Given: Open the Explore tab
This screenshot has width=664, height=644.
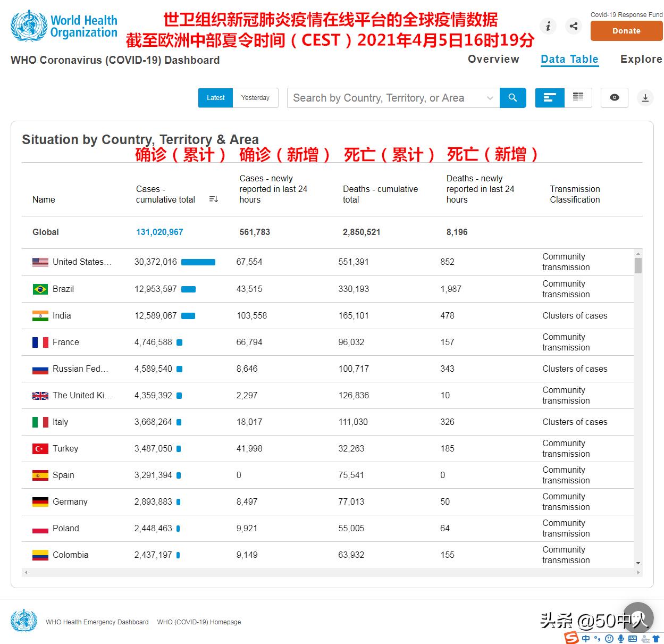Looking at the screenshot, I should (641, 59).
